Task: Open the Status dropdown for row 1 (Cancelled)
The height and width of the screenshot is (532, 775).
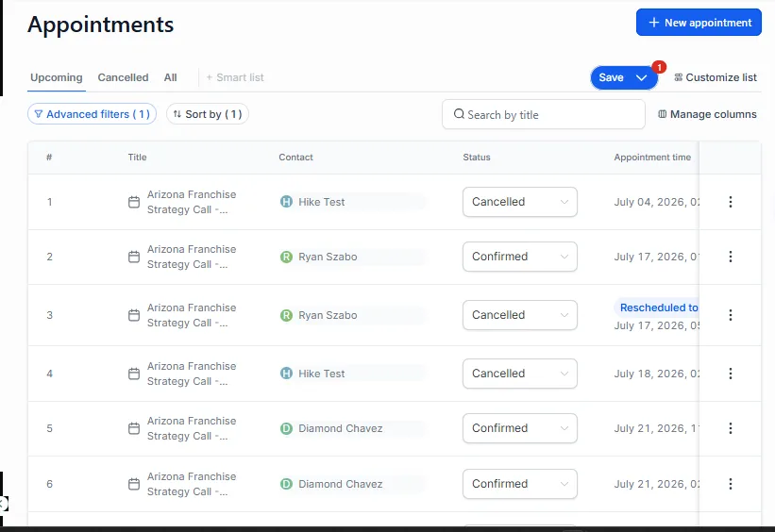Action: point(520,202)
